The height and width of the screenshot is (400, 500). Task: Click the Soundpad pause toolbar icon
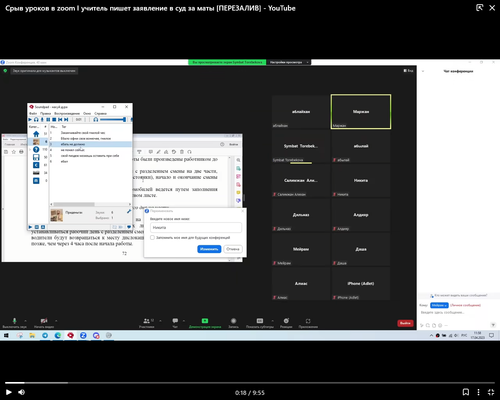pyautogui.click(x=48, y=119)
